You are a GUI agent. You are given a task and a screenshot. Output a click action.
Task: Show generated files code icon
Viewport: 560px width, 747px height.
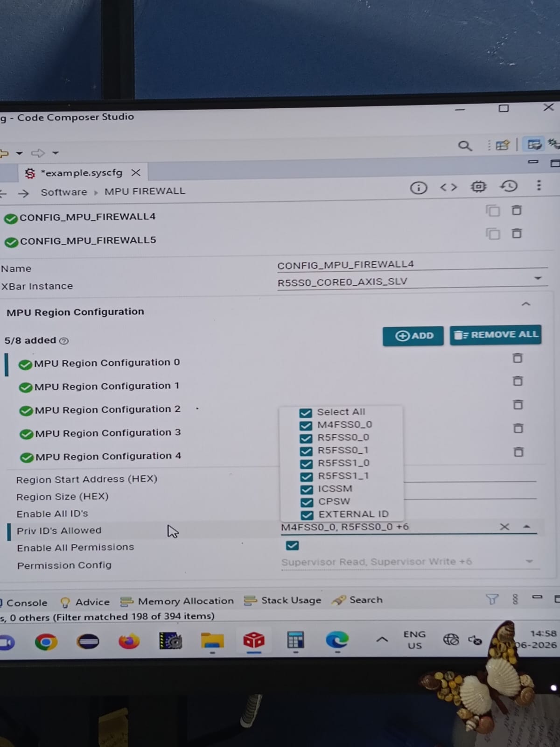point(448,187)
